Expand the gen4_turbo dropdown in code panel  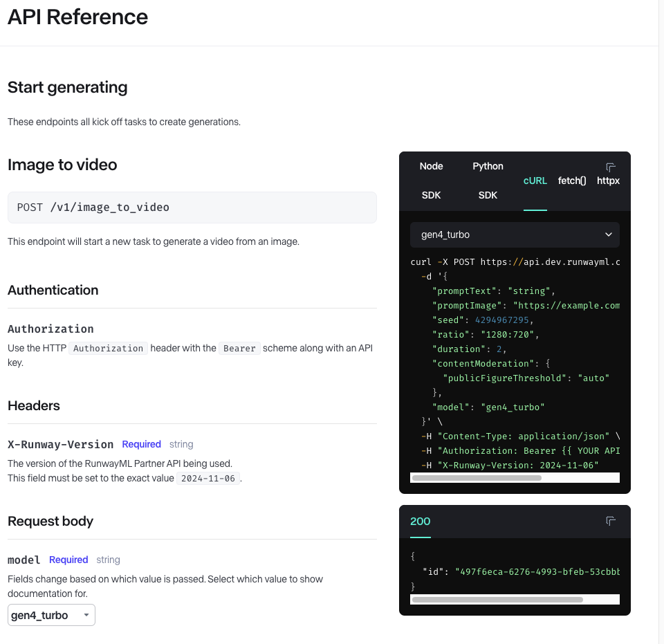pyautogui.click(x=515, y=234)
